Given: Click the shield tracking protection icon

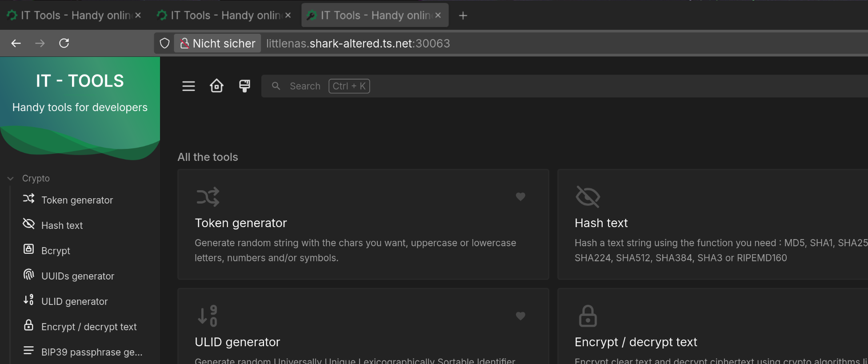Looking at the screenshot, I should [x=164, y=43].
